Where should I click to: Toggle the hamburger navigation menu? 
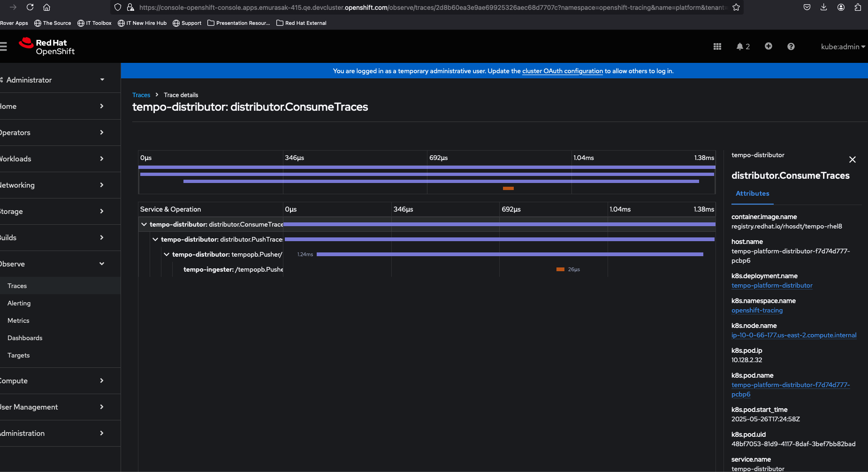[x=3, y=46]
